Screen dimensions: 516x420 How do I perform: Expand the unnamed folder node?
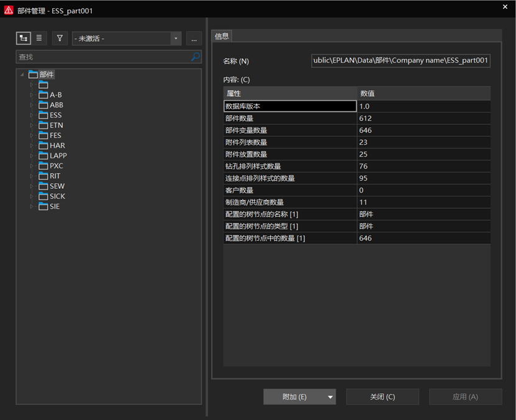(32, 85)
